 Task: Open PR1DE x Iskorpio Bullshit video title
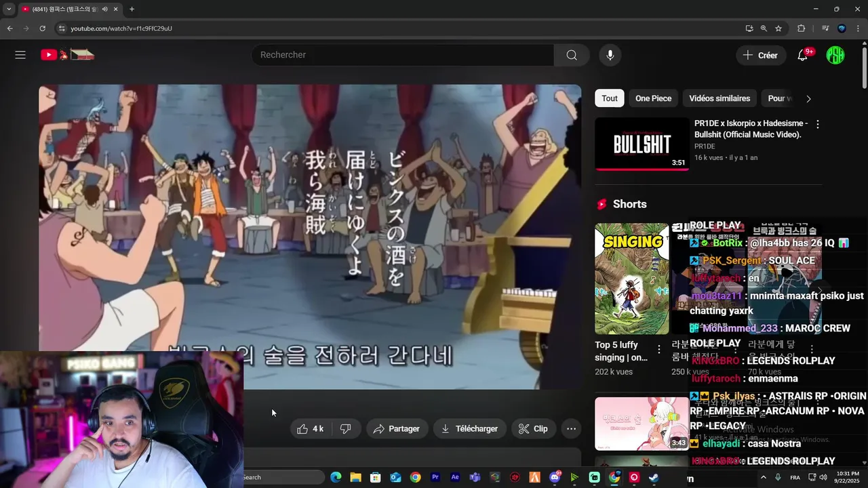(x=751, y=129)
